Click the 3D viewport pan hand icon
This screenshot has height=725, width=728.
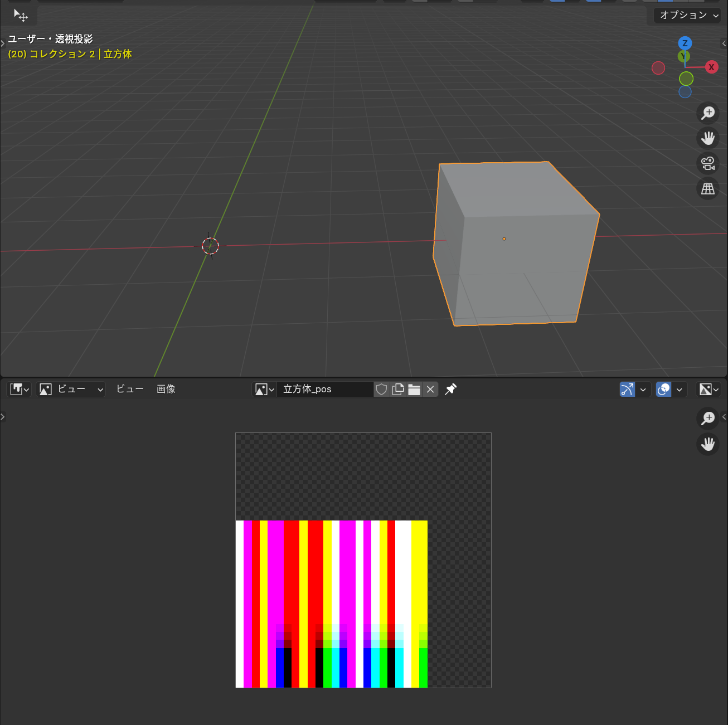pos(708,138)
